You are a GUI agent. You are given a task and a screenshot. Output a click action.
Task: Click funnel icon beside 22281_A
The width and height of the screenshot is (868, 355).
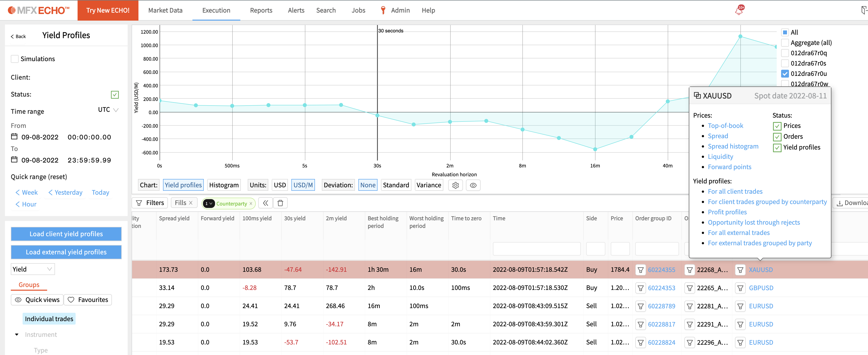pos(690,306)
